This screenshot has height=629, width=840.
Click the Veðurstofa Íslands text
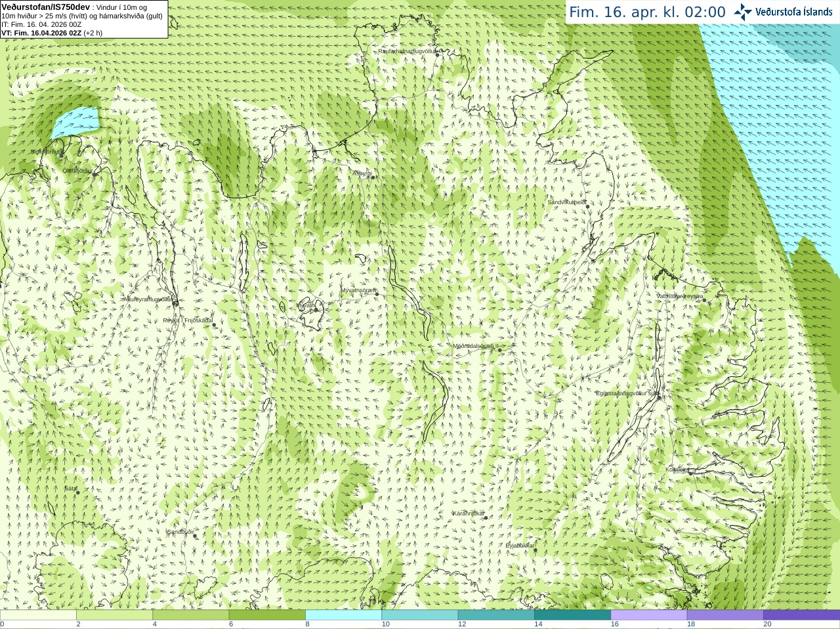click(793, 12)
